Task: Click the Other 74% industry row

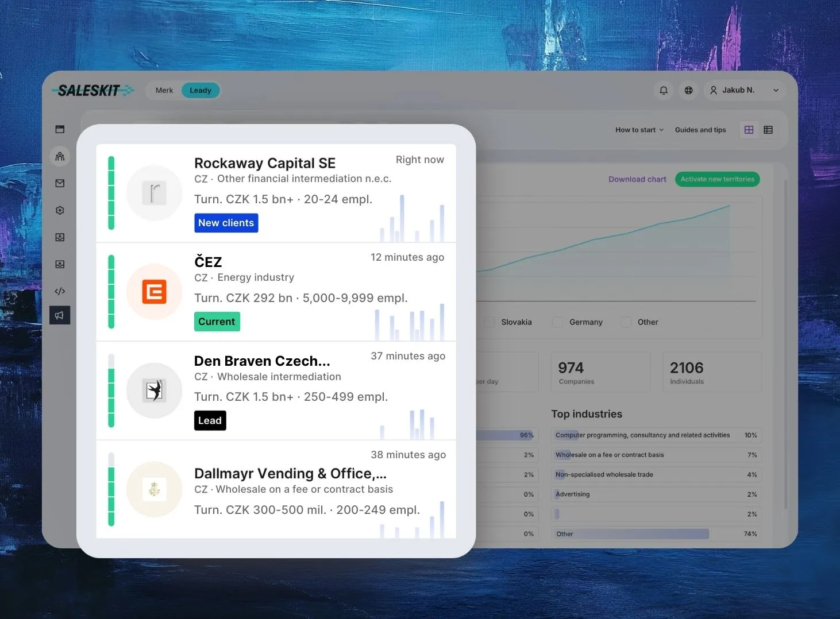Action: coord(656,534)
